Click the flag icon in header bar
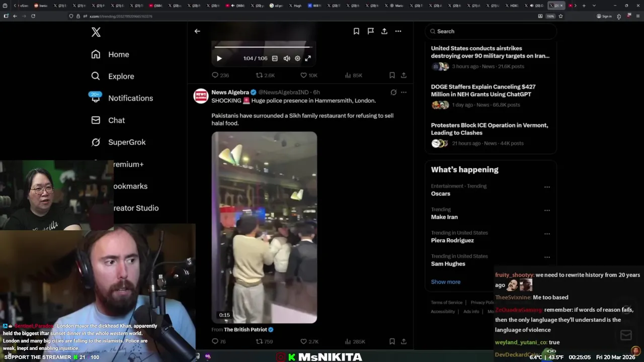This screenshot has width=644, height=362. [x=370, y=31]
